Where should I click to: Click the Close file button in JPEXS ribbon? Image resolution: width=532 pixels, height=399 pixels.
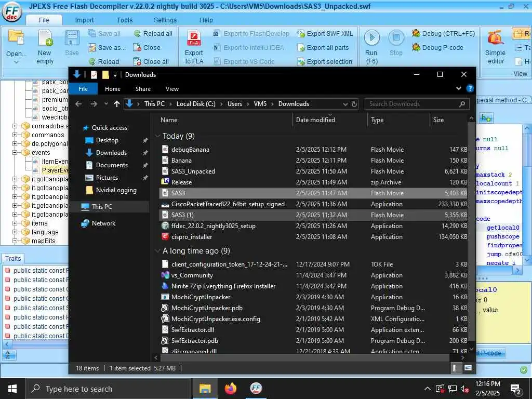(x=147, y=47)
